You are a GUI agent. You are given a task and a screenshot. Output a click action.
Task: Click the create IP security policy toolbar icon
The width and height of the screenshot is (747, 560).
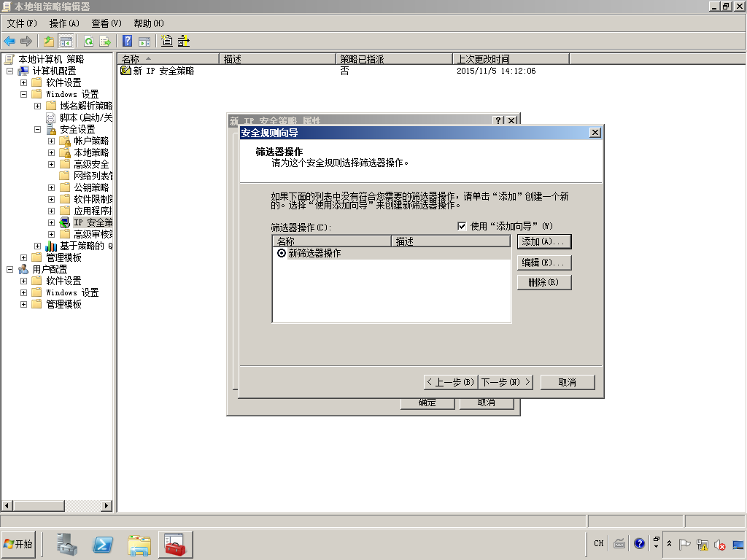click(167, 41)
